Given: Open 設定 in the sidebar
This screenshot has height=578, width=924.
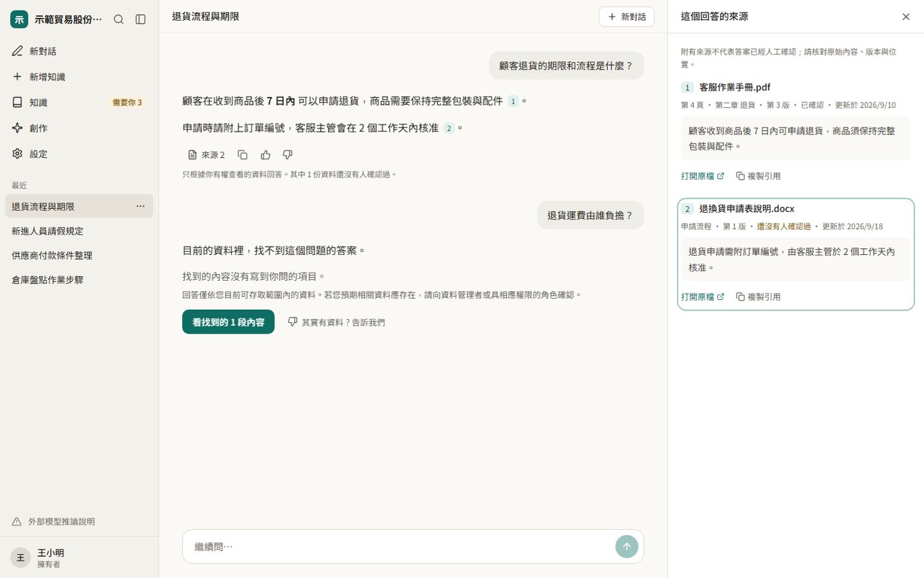Looking at the screenshot, I should (79, 154).
